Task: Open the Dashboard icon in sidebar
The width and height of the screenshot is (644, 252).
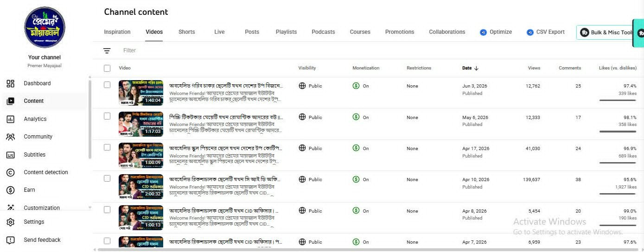Action: point(10,84)
